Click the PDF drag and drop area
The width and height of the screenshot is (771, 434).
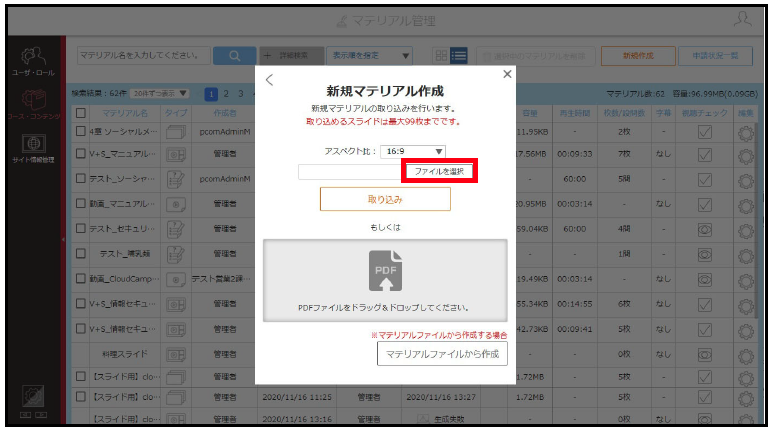(385, 280)
